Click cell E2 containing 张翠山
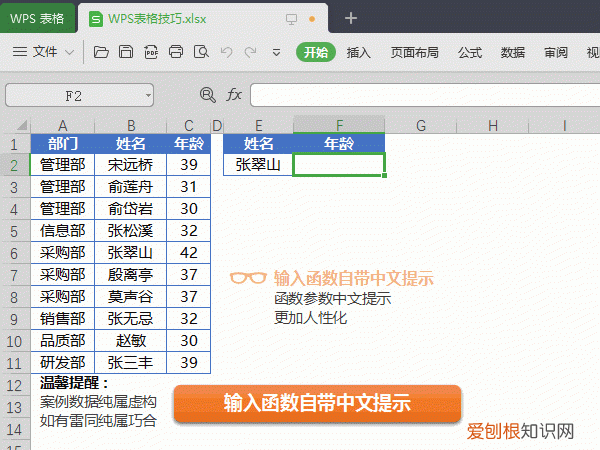Screen dimensions: 600x450 tap(258, 165)
